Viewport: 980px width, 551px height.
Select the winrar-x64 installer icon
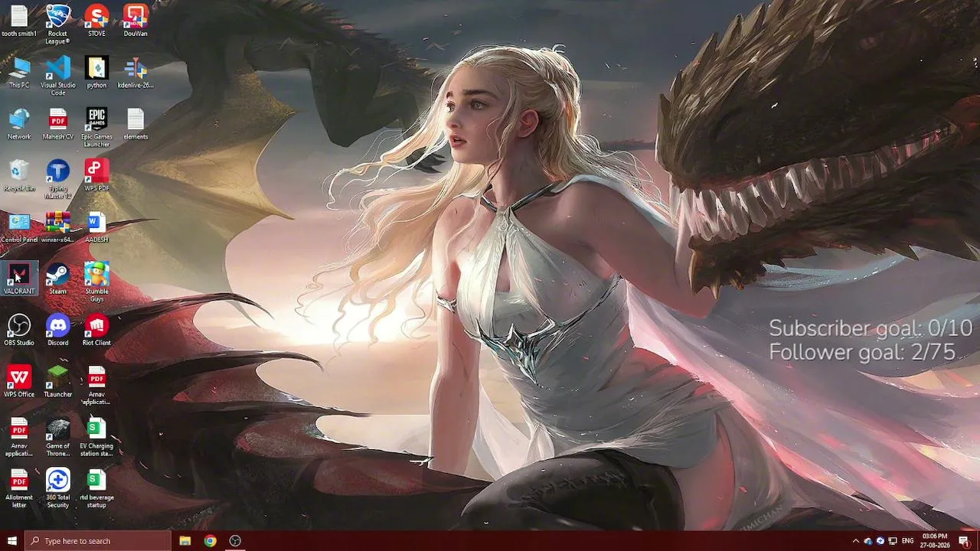pos(57,227)
